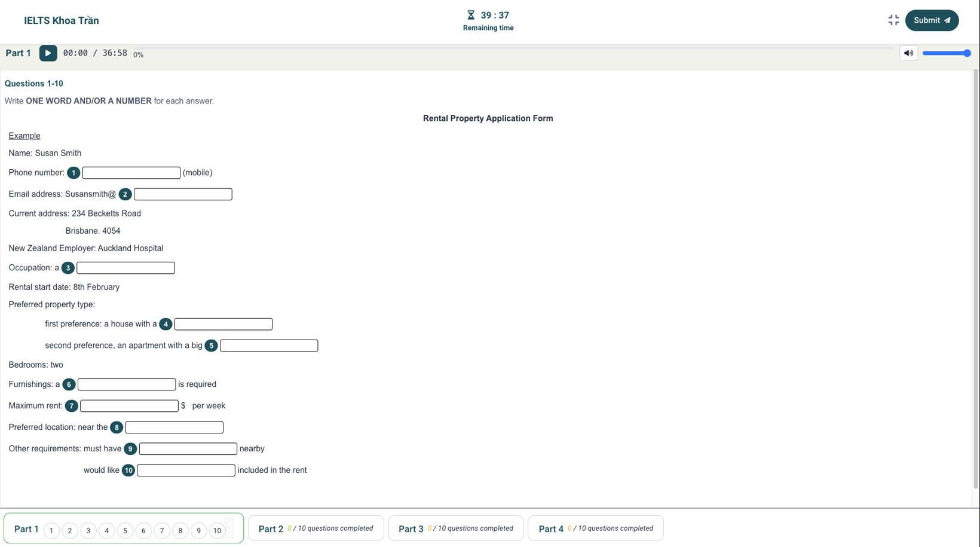980x547 pixels.
Task: Focus the email address answer box
Action: coord(183,194)
